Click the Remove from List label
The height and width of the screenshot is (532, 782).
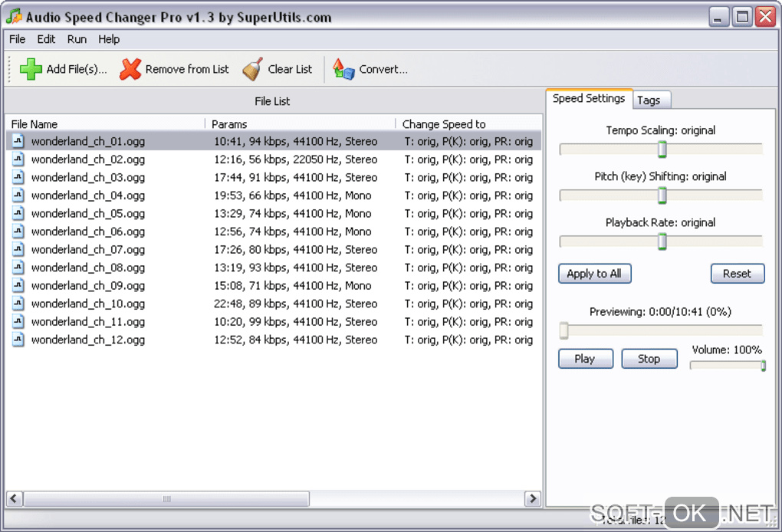click(187, 69)
